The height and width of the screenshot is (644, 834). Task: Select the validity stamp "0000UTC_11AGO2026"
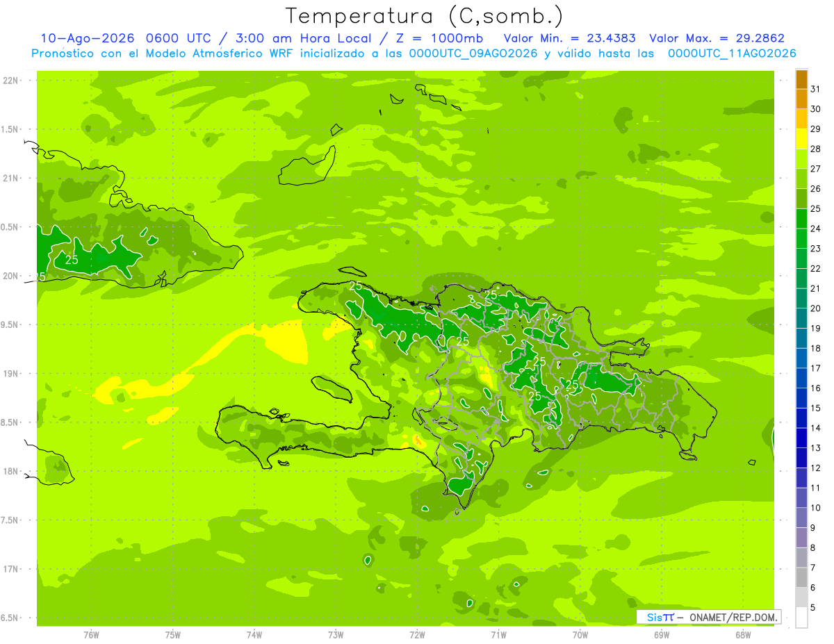(x=732, y=53)
